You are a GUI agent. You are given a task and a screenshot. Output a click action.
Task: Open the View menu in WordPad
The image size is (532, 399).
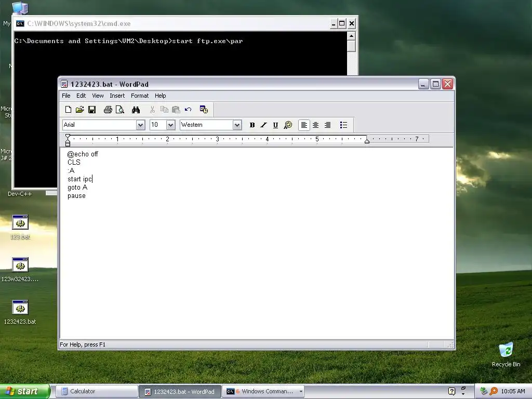98,96
